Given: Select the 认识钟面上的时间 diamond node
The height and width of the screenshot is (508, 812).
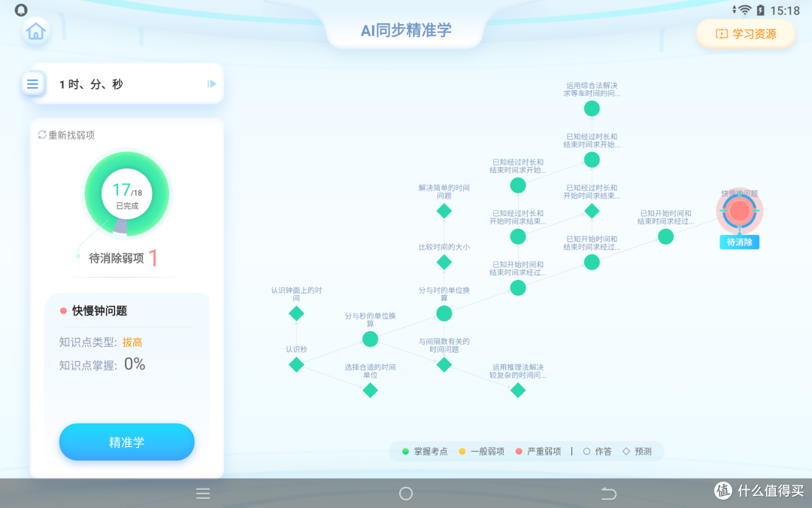Looking at the screenshot, I should 296,313.
